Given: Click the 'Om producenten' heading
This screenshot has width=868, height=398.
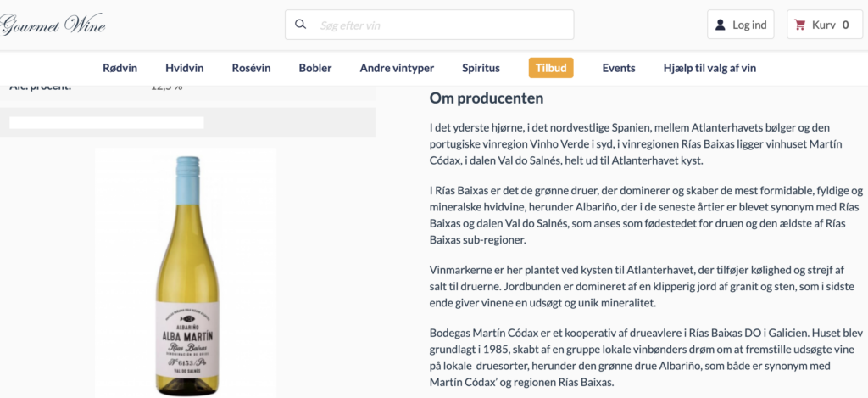Looking at the screenshot, I should click(487, 98).
